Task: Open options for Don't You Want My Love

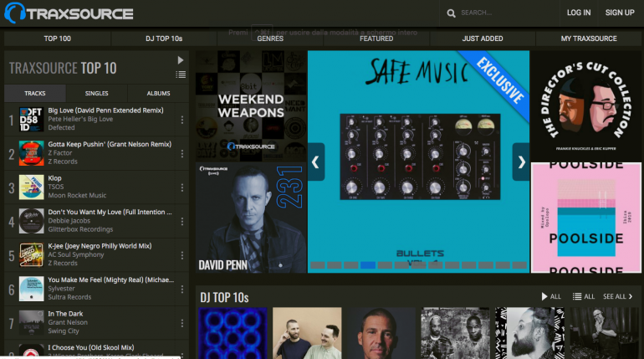Action: pyautogui.click(x=182, y=222)
